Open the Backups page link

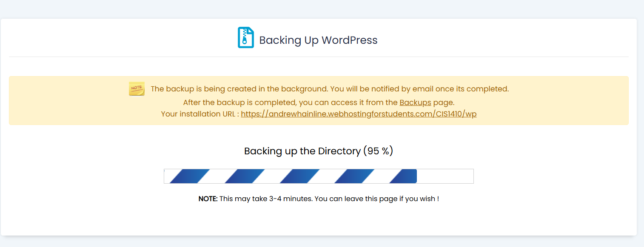click(x=415, y=102)
